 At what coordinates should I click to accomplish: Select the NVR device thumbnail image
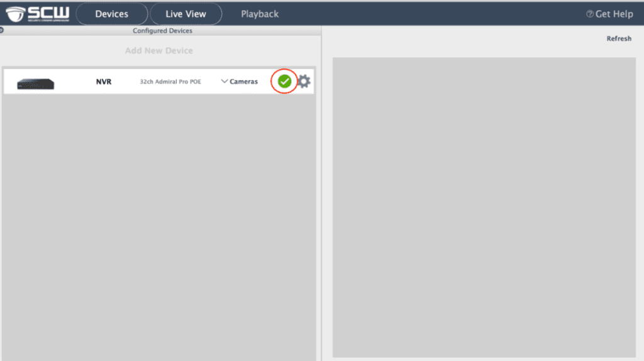coord(35,84)
